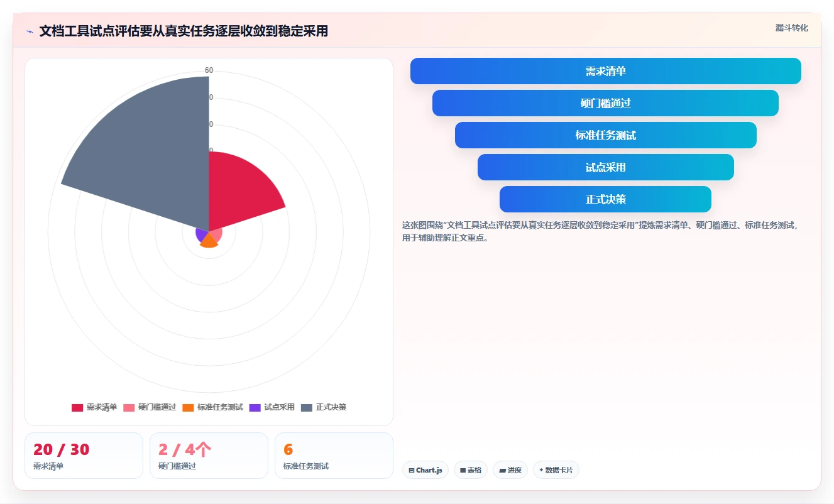
Task: Click the large gray 正式决策 chart segment
Action: [x=151, y=151]
